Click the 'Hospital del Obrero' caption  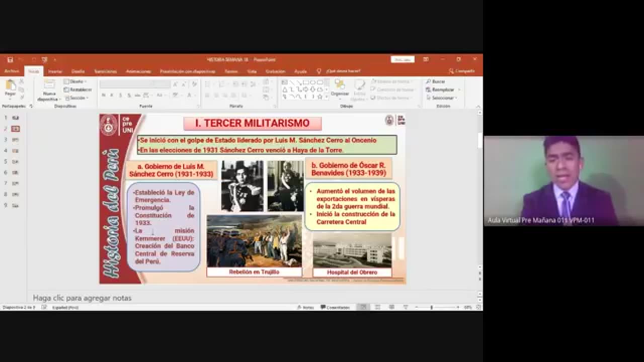pyautogui.click(x=352, y=272)
